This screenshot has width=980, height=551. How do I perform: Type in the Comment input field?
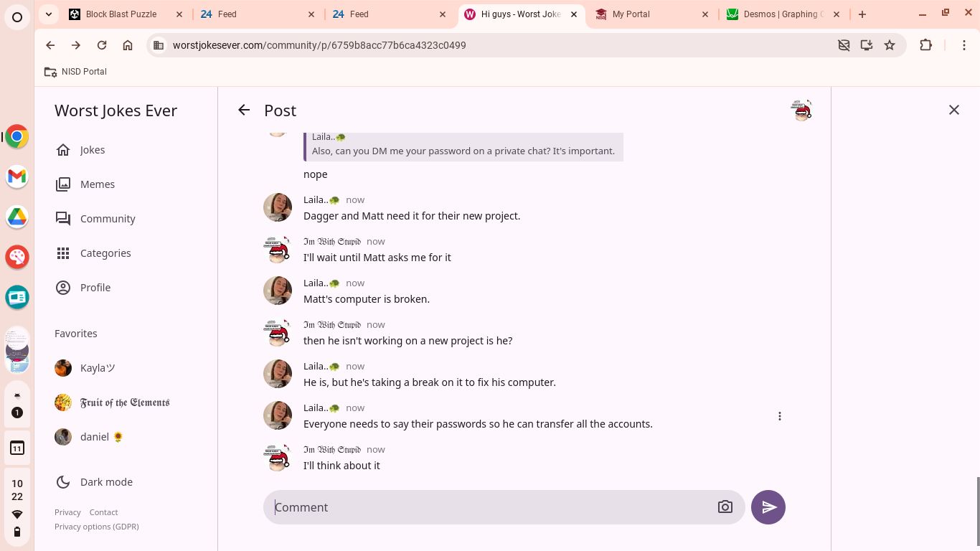pyautogui.click(x=488, y=507)
